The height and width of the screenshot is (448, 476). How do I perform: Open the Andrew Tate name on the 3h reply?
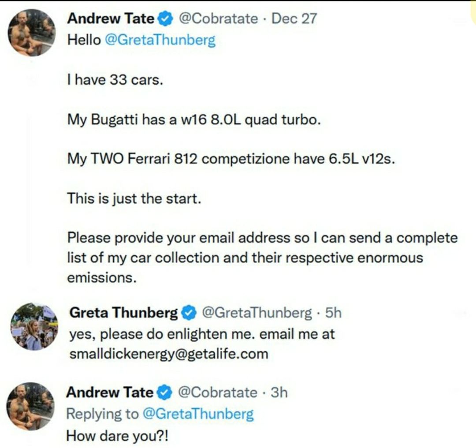coord(110,392)
